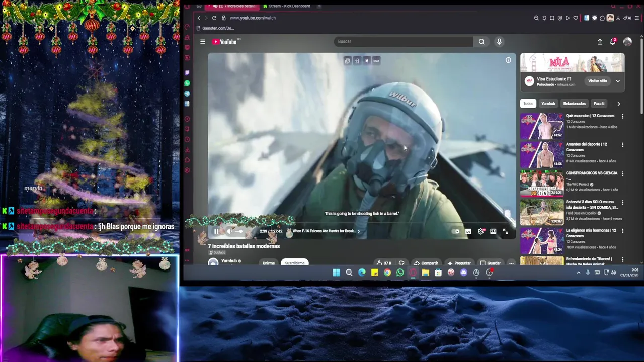Open WhatsApp in the Opera sidebar
644x362 pixels.
[187, 83]
